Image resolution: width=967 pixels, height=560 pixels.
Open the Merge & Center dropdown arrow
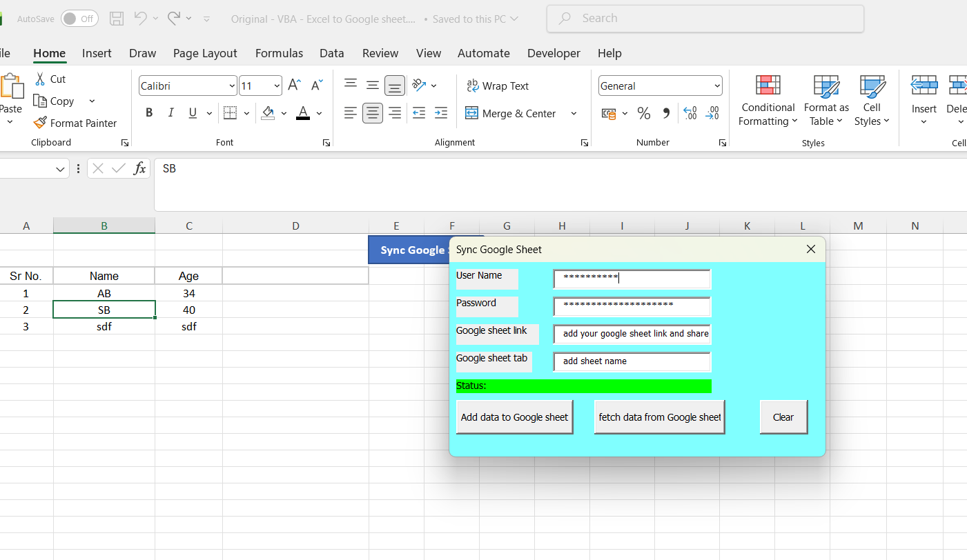(574, 114)
